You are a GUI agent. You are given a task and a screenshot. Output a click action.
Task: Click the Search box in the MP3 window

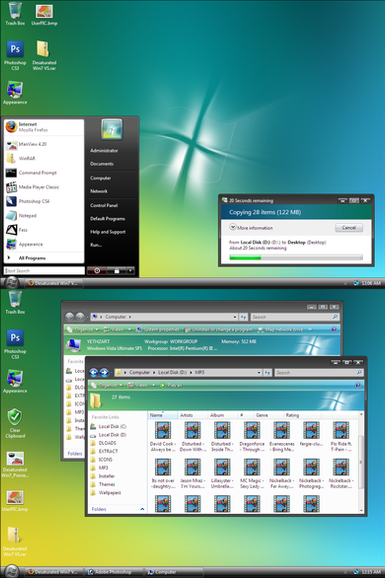[x=319, y=373]
